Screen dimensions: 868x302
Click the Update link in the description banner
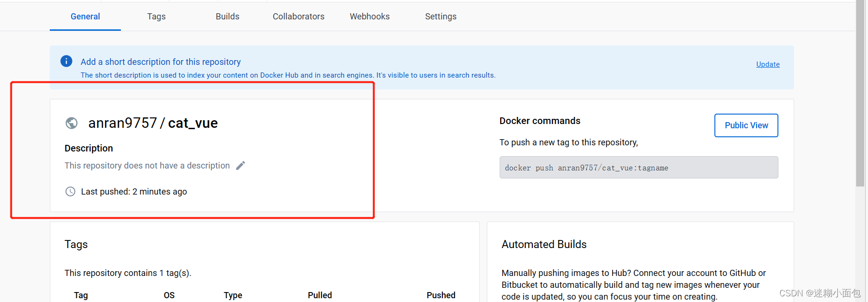coord(767,64)
